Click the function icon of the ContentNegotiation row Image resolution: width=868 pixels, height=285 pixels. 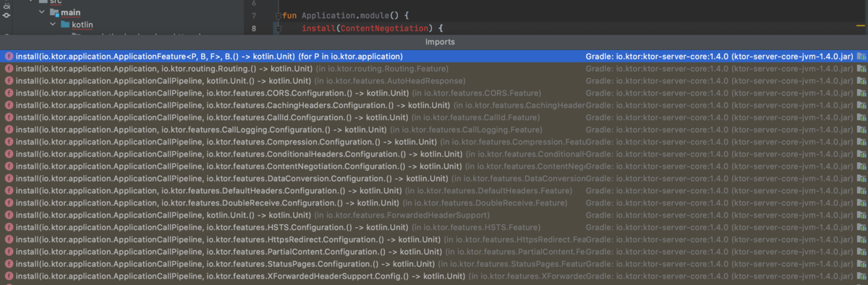(9, 166)
